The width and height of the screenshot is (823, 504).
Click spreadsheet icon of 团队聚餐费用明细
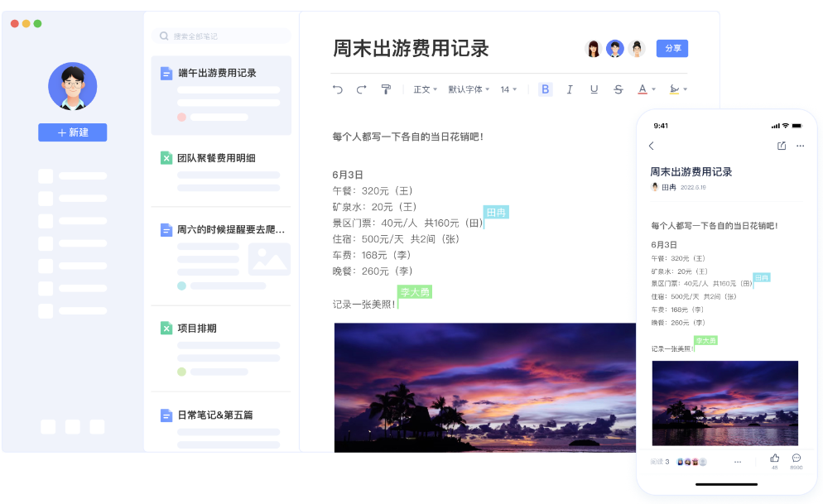166,158
